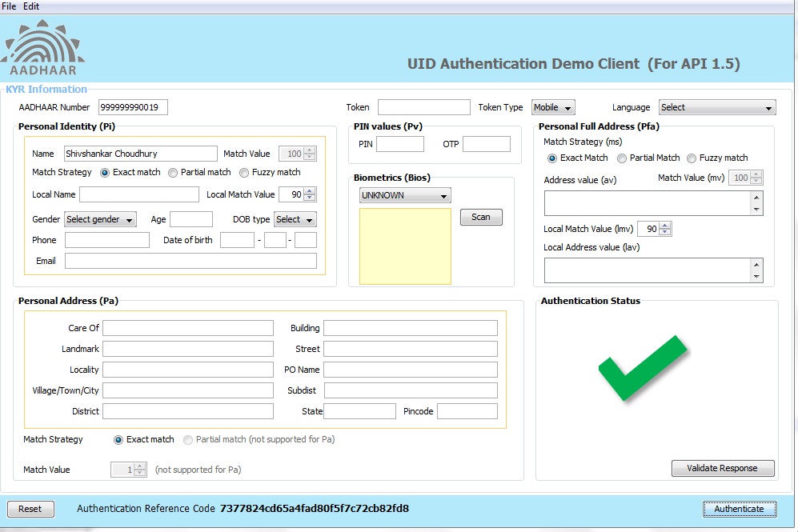Open the Edit menu

pos(31,6)
